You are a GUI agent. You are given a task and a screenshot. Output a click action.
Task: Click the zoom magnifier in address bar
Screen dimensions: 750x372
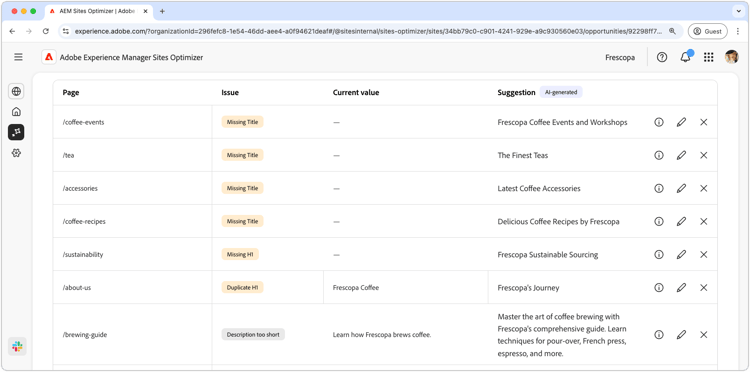pos(673,31)
